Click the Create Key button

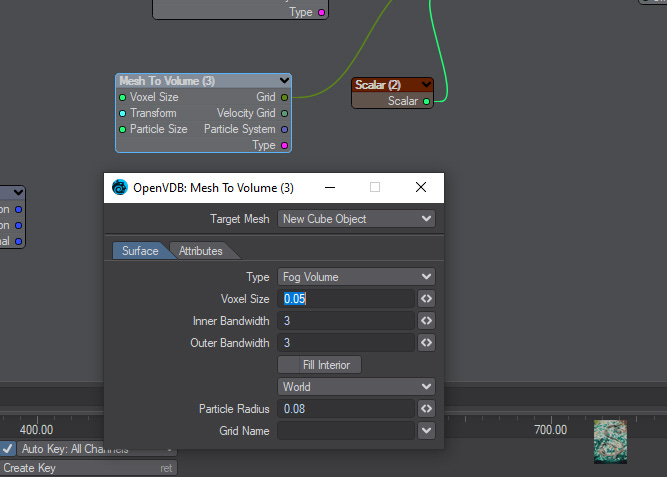tap(88, 468)
